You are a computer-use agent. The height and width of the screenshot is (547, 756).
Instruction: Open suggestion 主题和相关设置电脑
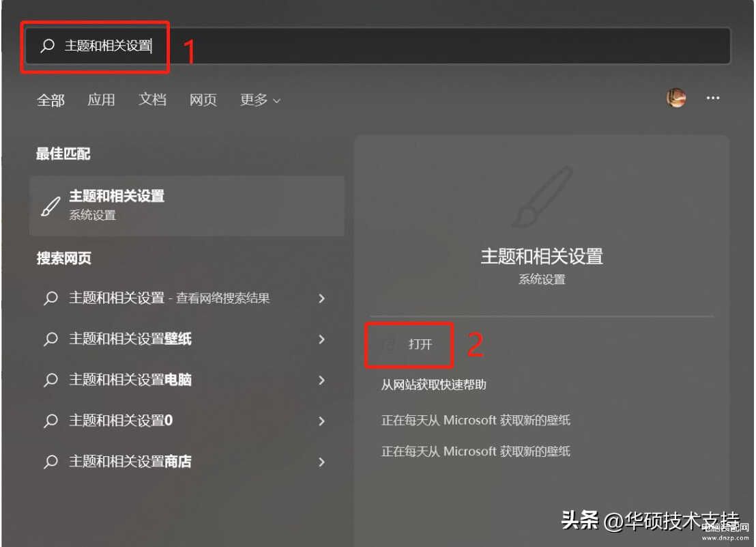tap(187, 380)
